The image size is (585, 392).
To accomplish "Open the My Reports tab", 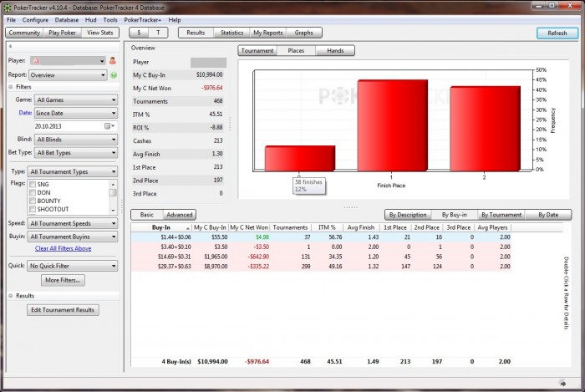I will click(x=268, y=33).
